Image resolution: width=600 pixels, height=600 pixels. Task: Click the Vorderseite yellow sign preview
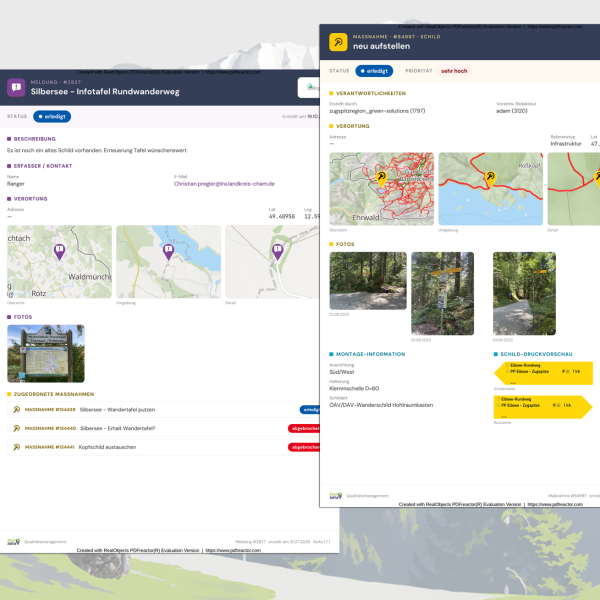pos(543,373)
